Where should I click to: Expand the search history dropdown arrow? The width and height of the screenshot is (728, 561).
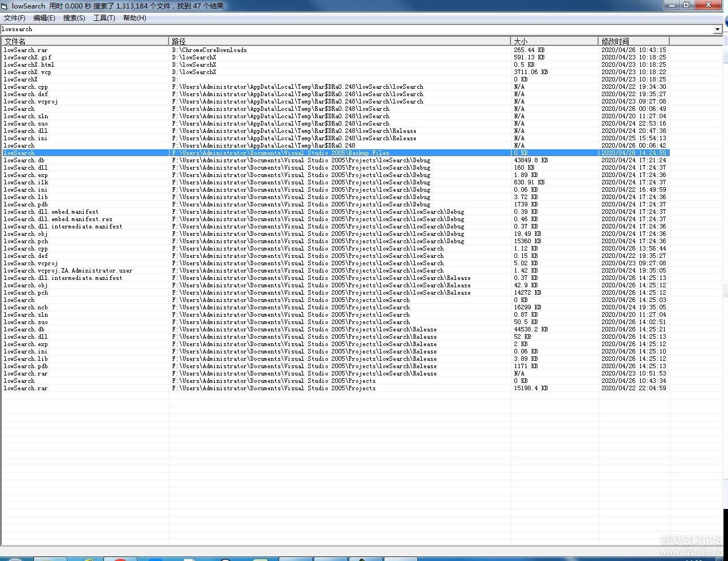point(717,29)
